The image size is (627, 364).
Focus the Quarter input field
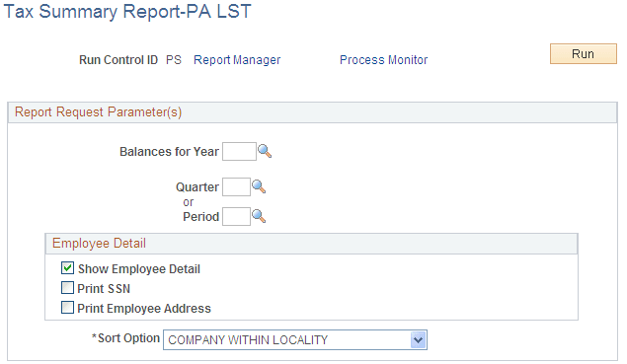click(x=236, y=187)
